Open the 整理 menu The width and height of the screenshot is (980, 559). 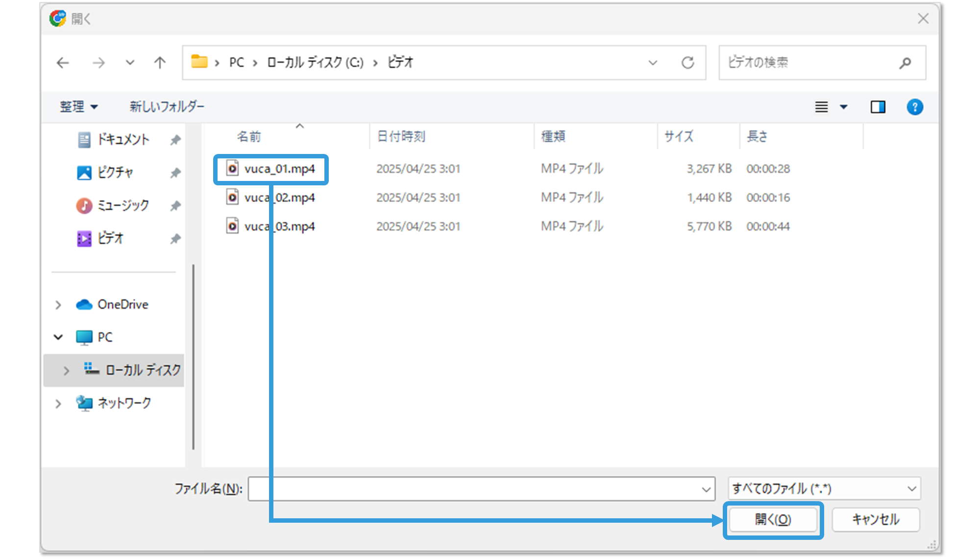click(78, 107)
